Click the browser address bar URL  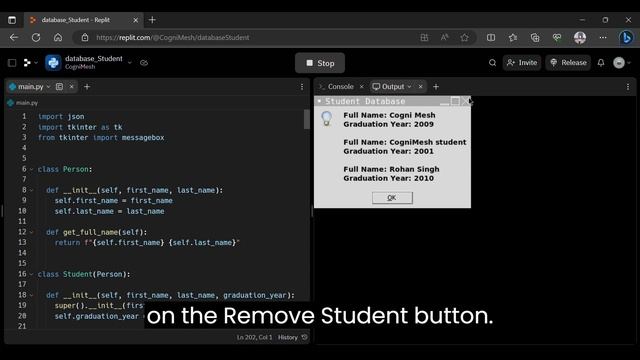173,38
